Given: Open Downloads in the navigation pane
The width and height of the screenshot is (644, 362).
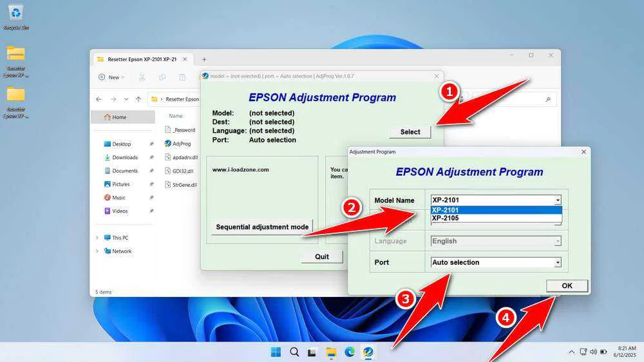Looking at the screenshot, I should (125, 157).
